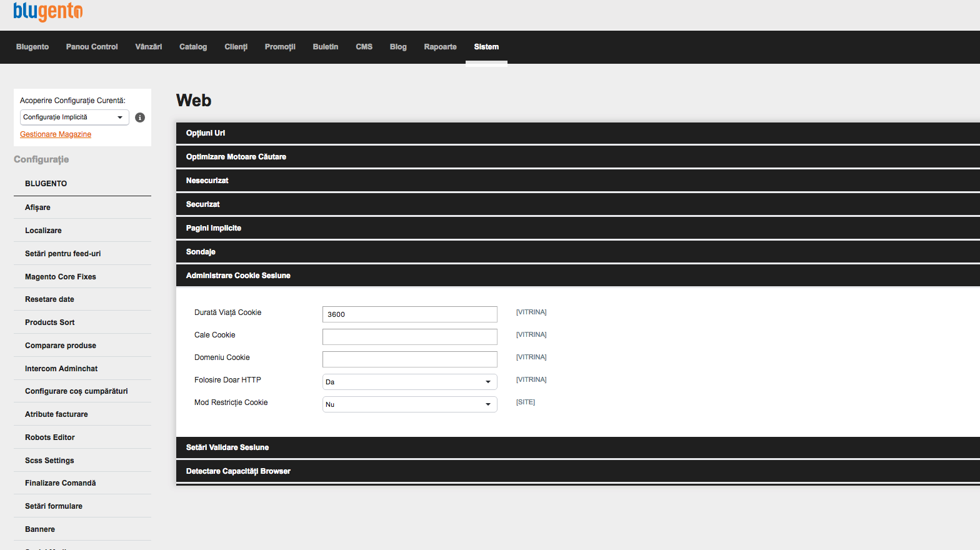Click the Gestionare Magazine link
Screen dimensions: 980x550
(56, 134)
